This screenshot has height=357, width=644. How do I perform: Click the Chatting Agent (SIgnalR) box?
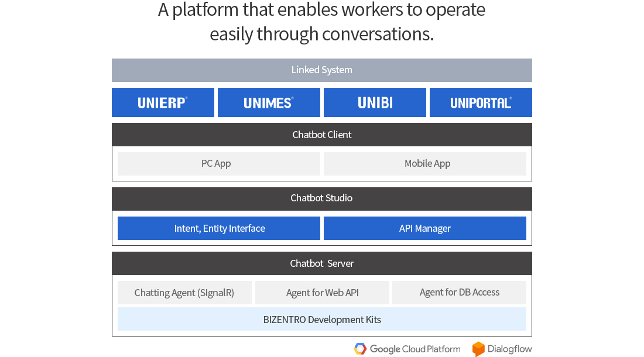(184, 293)
